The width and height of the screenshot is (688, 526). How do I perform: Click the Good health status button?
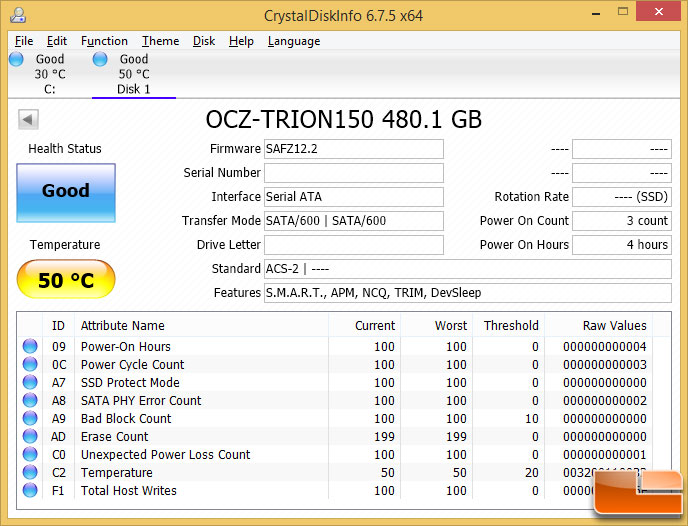(x=66, y=193)
